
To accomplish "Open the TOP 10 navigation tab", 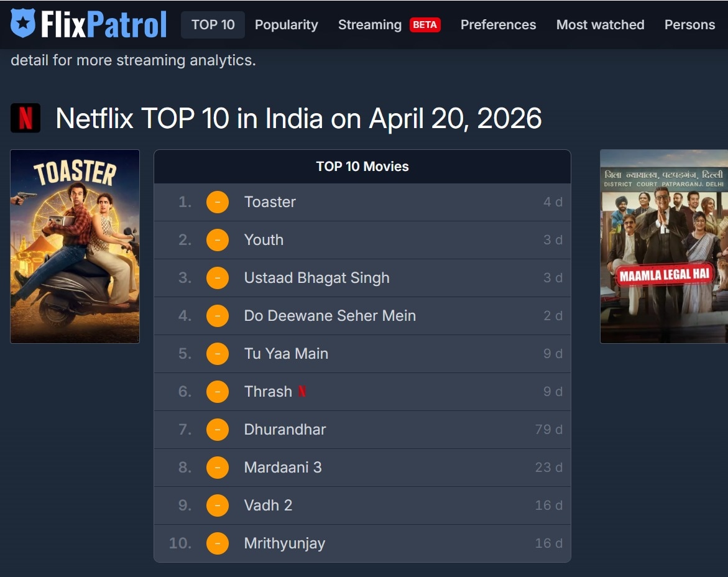I will 213,25.
